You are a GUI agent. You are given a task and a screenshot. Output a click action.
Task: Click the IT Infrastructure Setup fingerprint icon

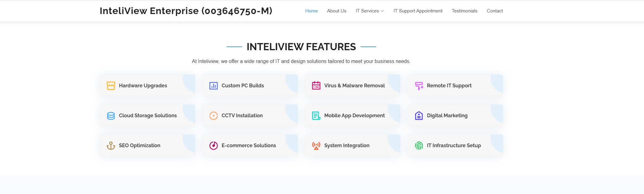(419, 146)
